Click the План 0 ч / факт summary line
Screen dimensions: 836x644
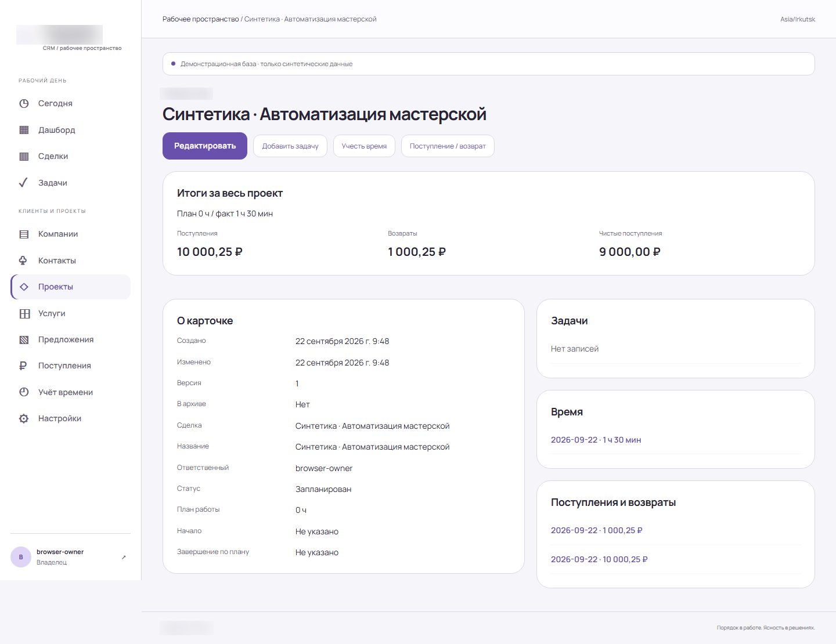[225, 214]
